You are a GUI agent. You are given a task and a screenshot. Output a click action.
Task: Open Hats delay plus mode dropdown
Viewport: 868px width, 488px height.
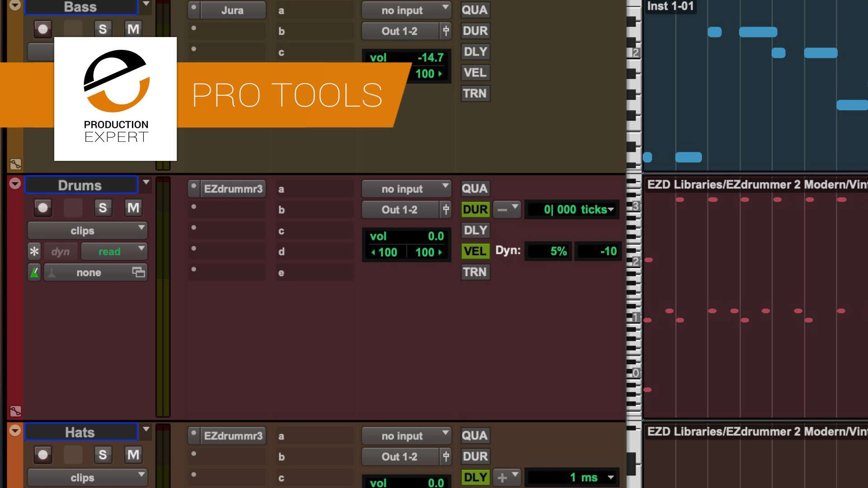pyautogui.click(x=507, y=478)
